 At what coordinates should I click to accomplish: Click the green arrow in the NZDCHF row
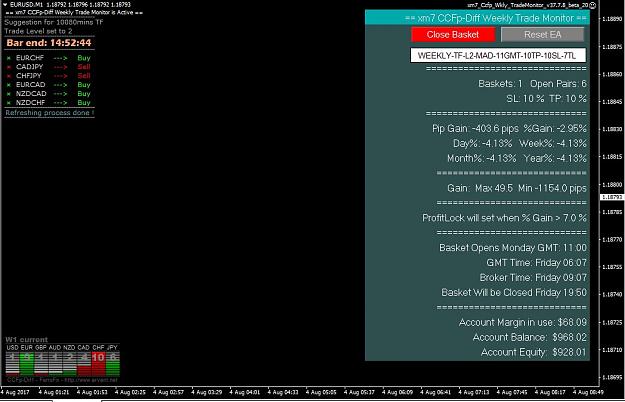click(61, 103)
